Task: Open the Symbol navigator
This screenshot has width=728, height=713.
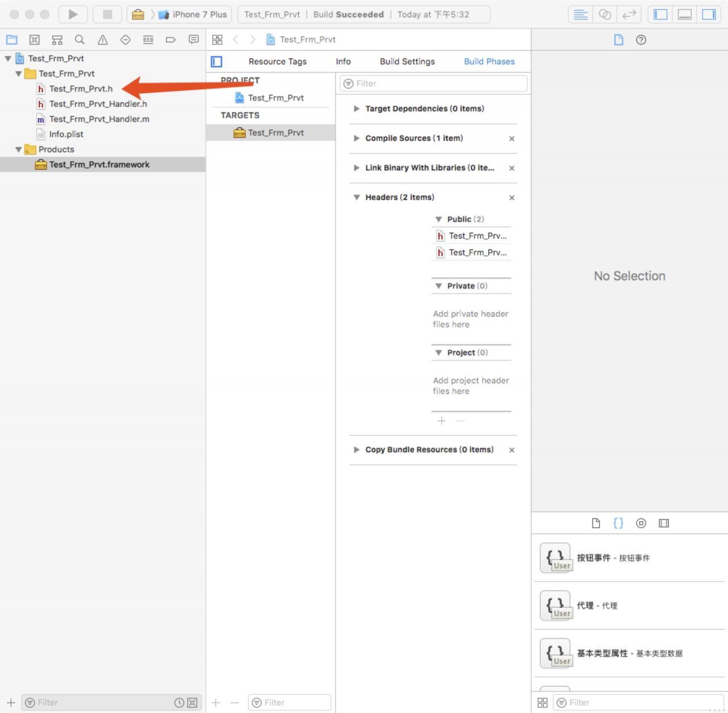Action: (35, 40)
